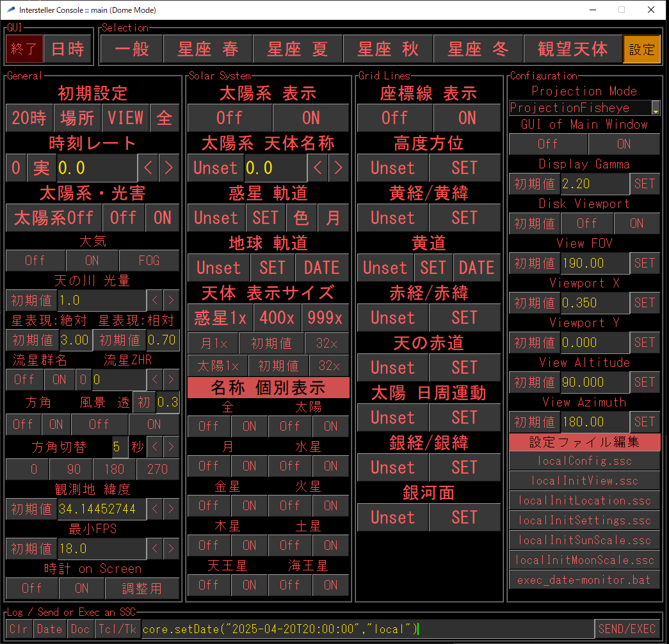Click SET next to Display Gamma
Viewport: 669px width, 644px height.
[x=645, y=184]
